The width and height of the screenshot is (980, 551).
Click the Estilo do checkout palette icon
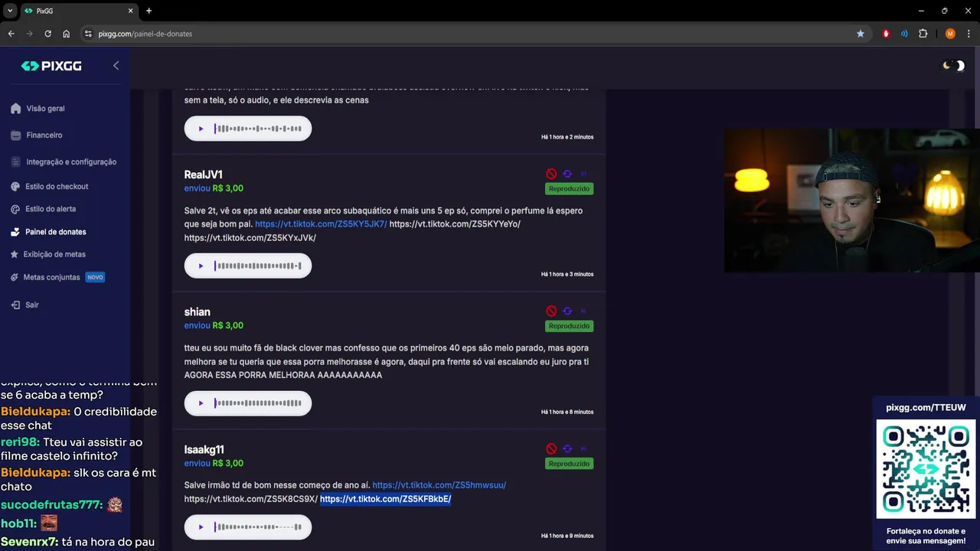tap(16, 187)
